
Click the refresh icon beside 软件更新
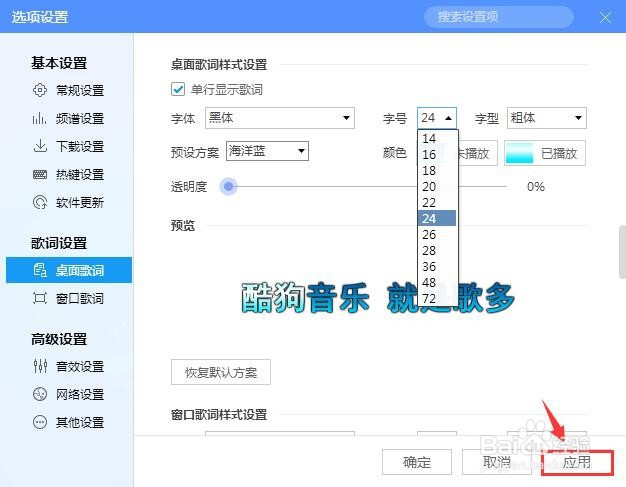pos(40,202)
